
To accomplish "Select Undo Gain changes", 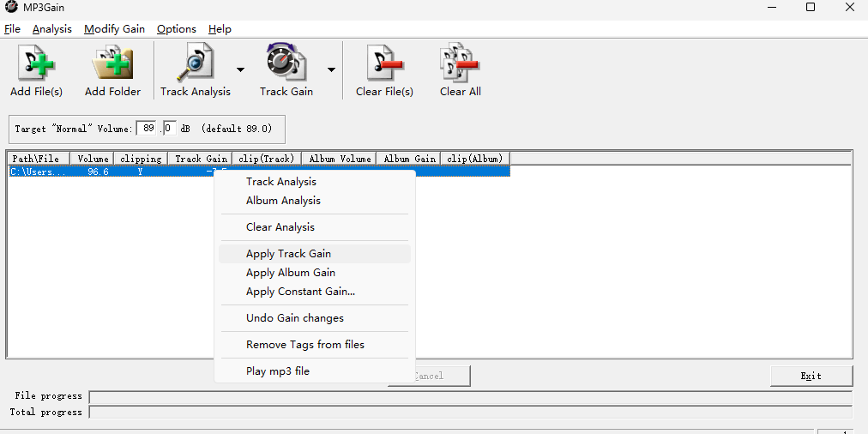I will (x=315, y=317).
